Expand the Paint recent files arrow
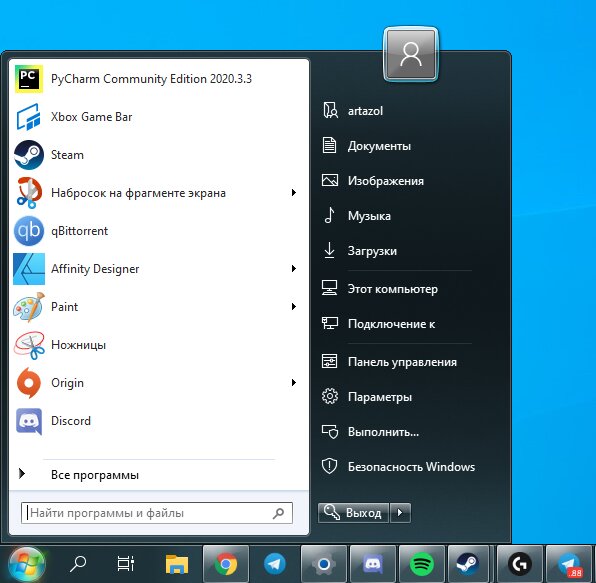This screenshot has width=596, height=583. pyautogui.click(x=293, y=307)
